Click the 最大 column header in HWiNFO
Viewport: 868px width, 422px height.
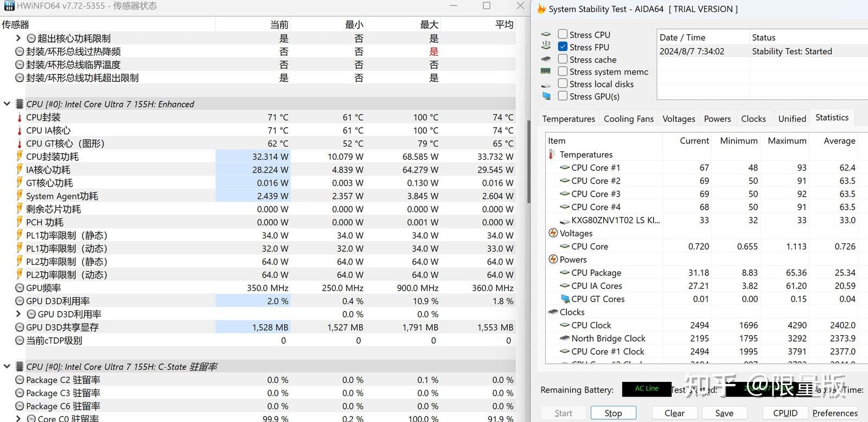click(403, 24)
